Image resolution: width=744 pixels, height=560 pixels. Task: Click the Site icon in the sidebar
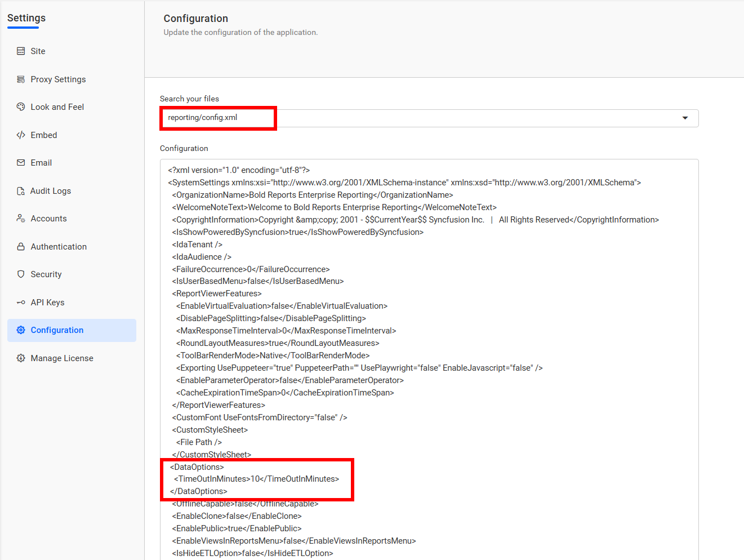pyautogui.click(x=21, y=51)
